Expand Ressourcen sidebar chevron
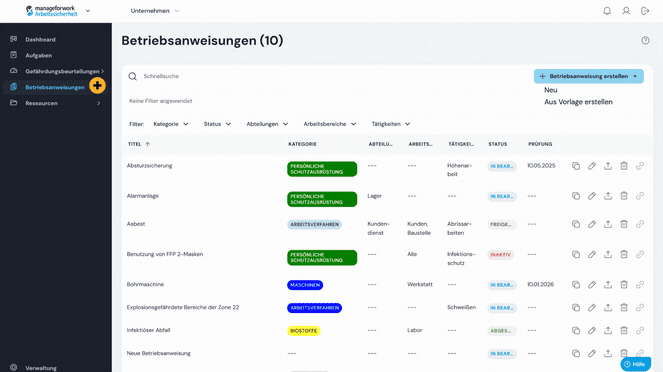The image size is (663, 372). [x=99, y=103]
